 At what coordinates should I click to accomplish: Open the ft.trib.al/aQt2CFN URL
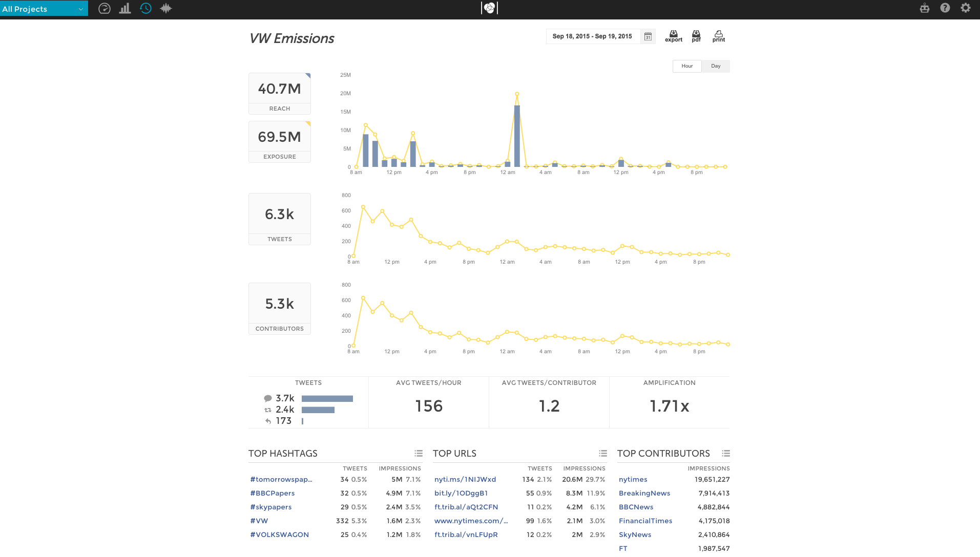point(466,507)
